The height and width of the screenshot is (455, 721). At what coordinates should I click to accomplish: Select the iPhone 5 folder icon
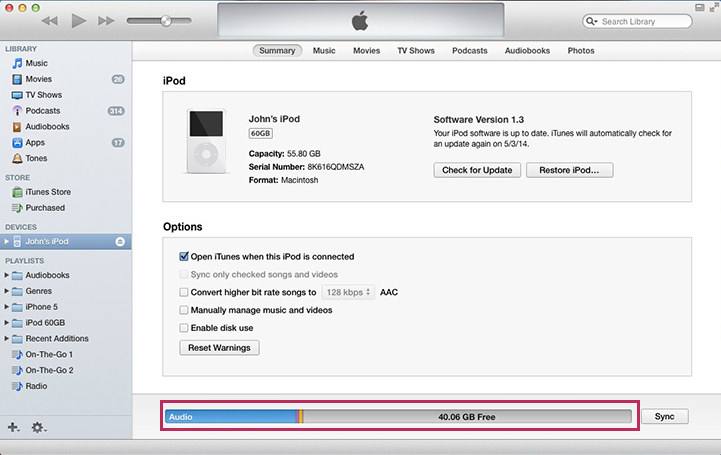click(x=17, y=307)
